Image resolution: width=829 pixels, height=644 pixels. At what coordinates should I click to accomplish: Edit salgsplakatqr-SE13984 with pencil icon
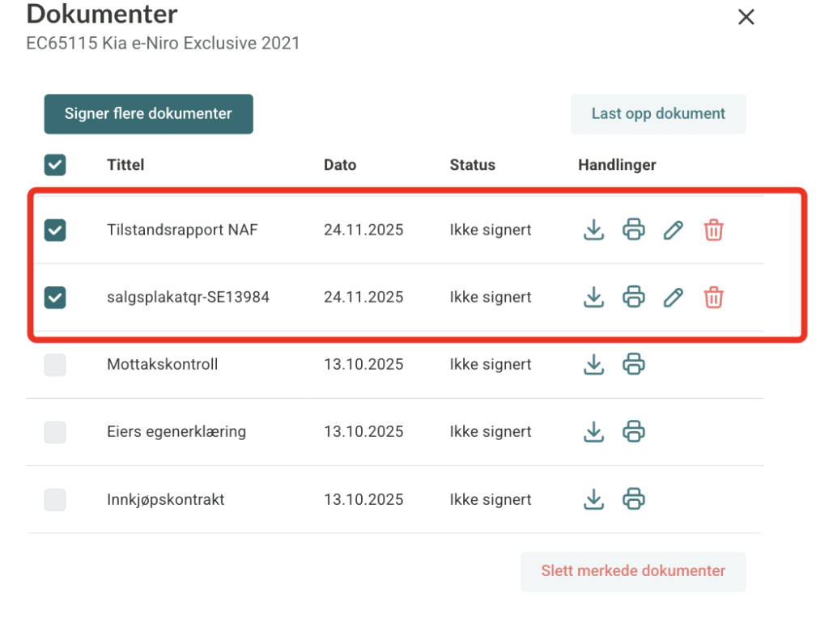tap(673, 298)
